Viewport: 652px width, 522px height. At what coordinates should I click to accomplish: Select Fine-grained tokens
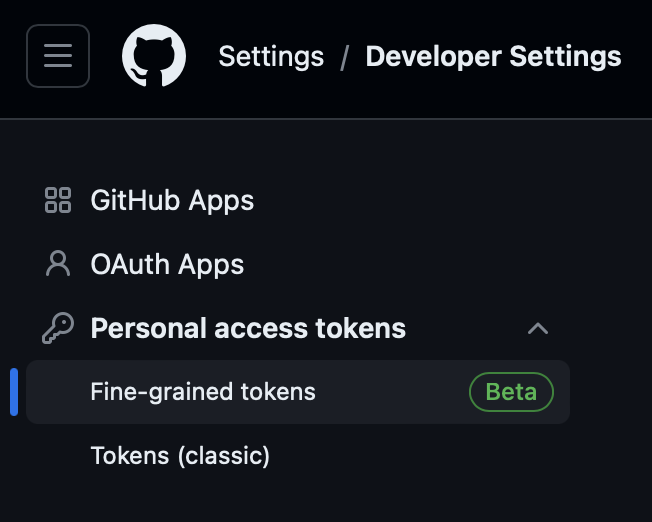203,392
